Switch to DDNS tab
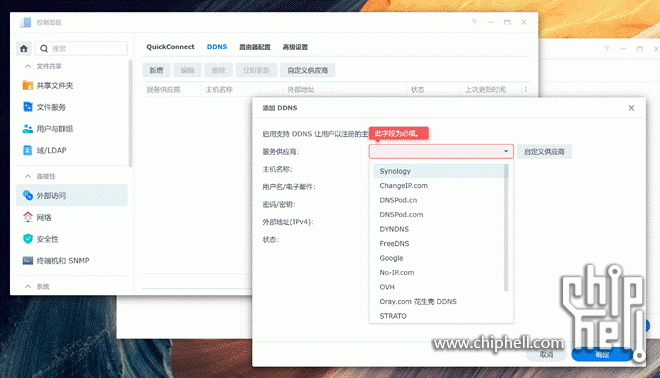The image size is (660, 378). click(x=217, y=47)
